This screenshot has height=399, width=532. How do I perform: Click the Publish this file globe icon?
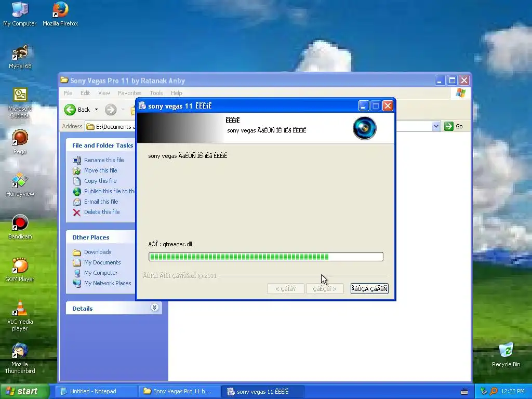pyautogui.click(x=77, y=191)
